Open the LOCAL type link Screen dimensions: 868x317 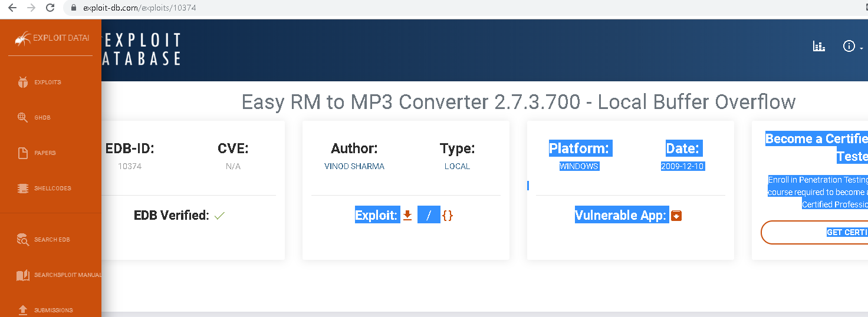pyautogui.click(x=457, y=167)
